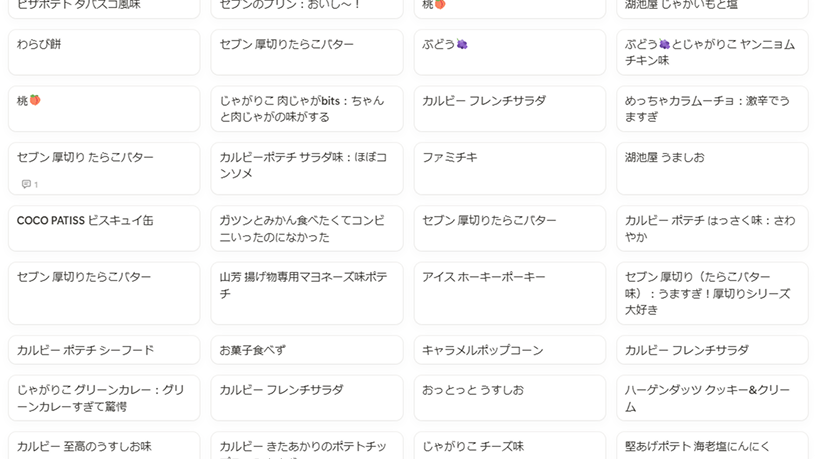
Task: Click the 湖池屋 うましお card
Action: [711, 169]
